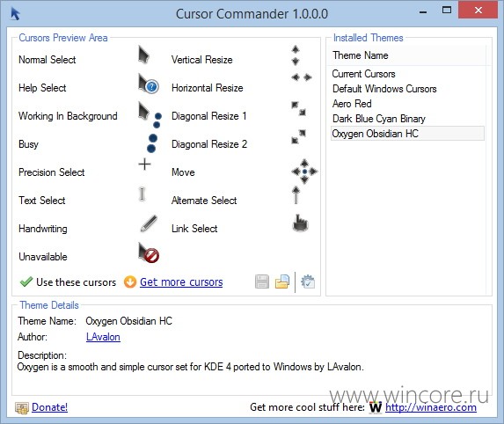Click the open theme folder icon
The width and height of the screenshot is (504, 424).
pyautogui.click(x=282, y=281)
